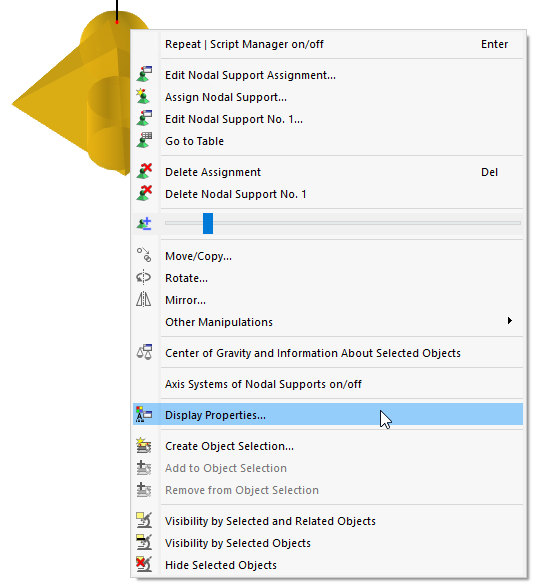Select Repeat | Script Manager on/off
540x588 pixels.
coord(328,44)
